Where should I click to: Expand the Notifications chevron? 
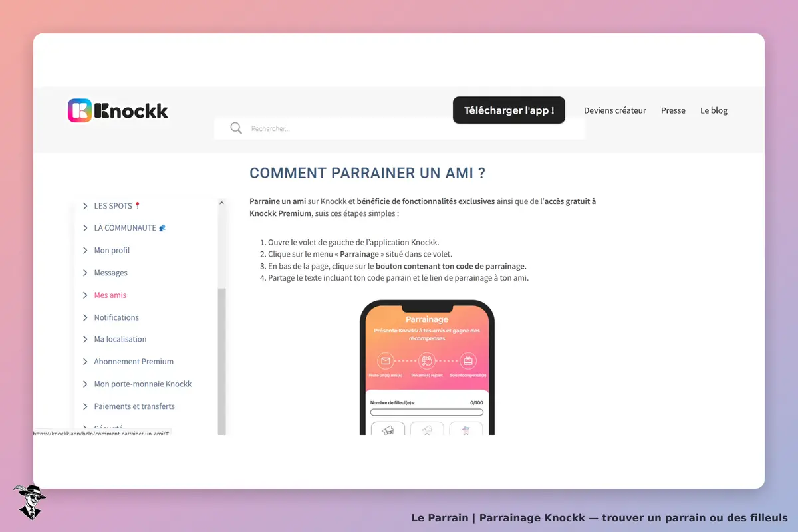(x=85, y=317)
